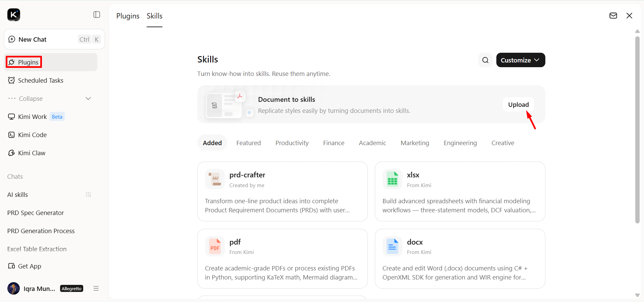Click the docx document icon
This screenshot has width=644, height=302.
click(392, 246)
